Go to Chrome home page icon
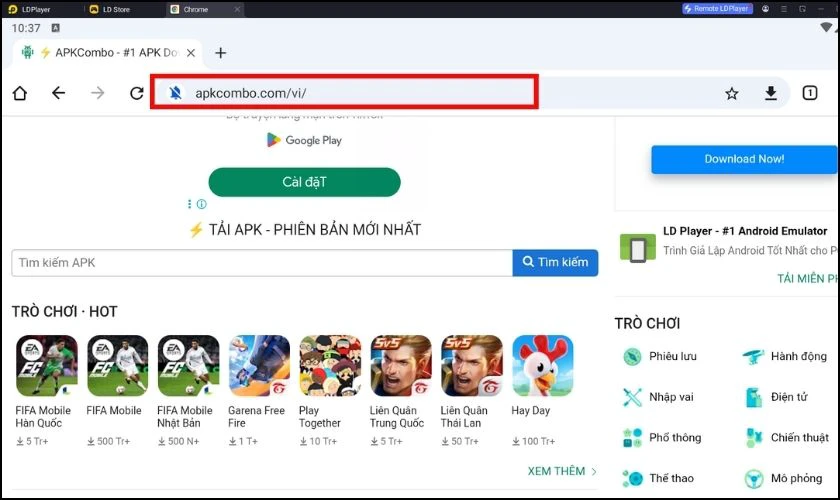Screen dimensions: 840x500 pyautogui.click(x=20, y=93)
